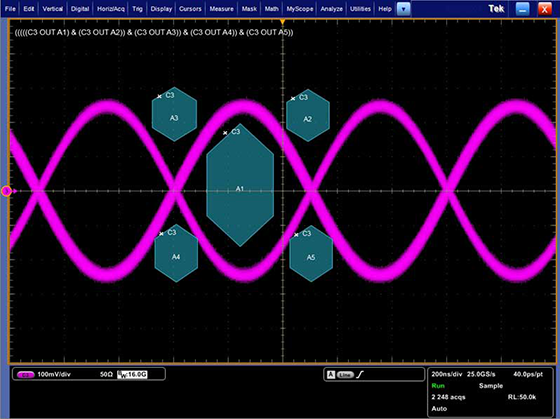The image size is (560, 419).
Task: Click the trigger position marker at top
Action: tap(282, 22)
